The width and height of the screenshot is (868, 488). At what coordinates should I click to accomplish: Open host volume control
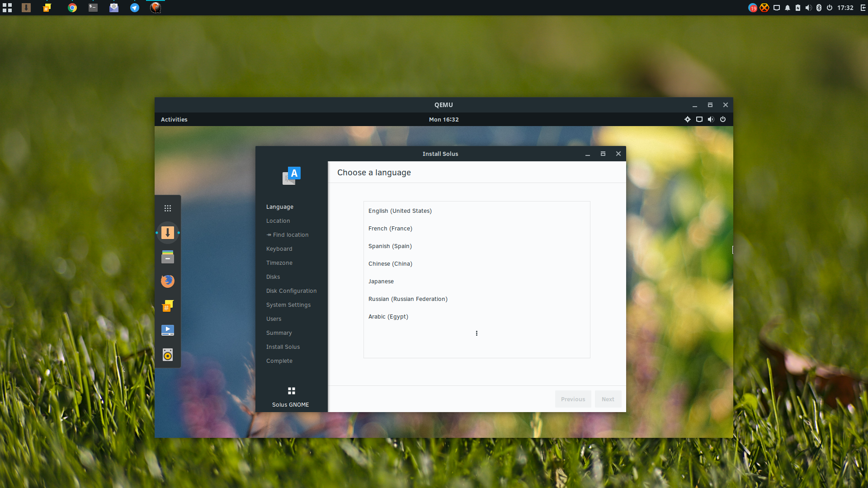[x=808, y=8]
